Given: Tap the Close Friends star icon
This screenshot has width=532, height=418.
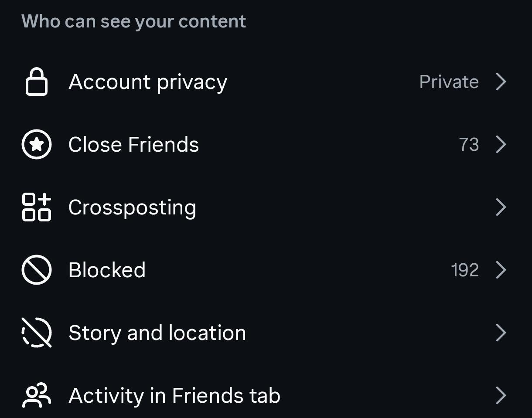Looking at the screenshot, I should [37, 144].
